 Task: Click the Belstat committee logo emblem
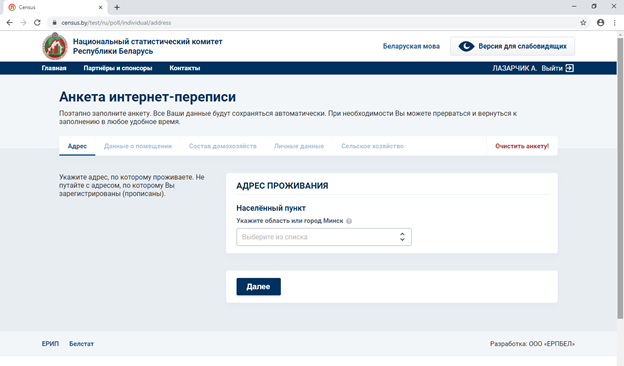[55, 46]
